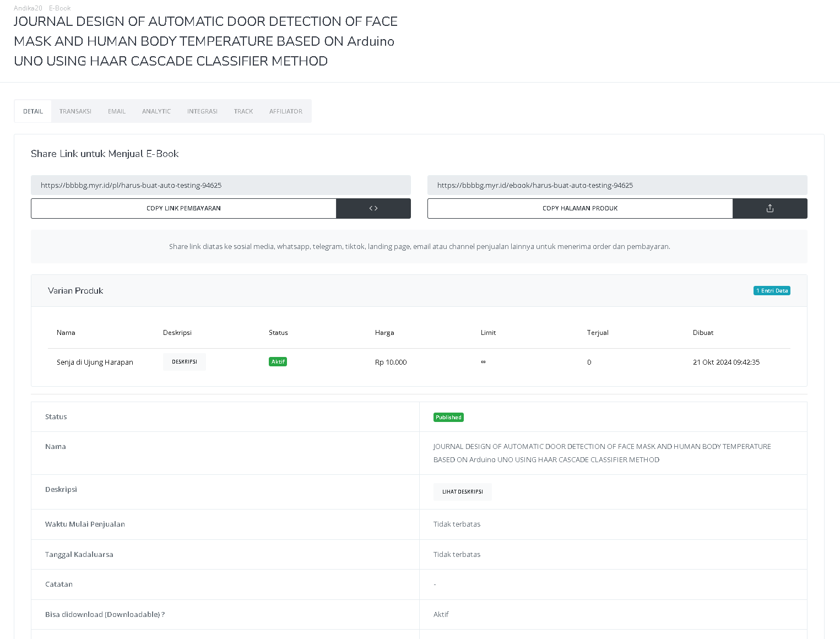The width and height of the screenshot is (840, 639).
Task: Click Copy Halaman Produk button
Action: click(580, 208)
